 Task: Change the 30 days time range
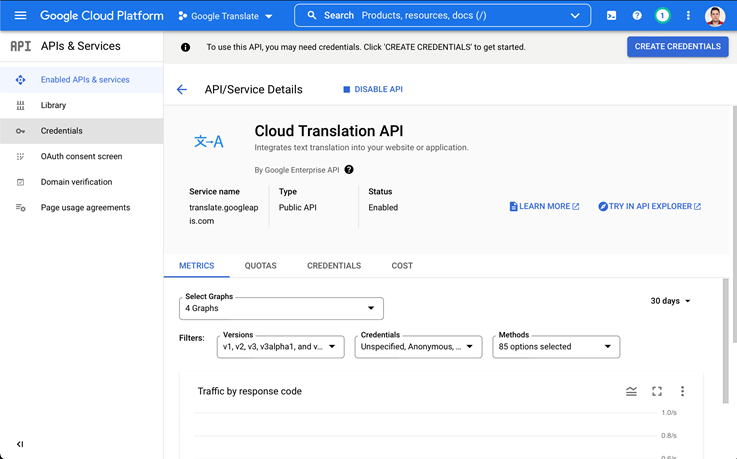670,301
